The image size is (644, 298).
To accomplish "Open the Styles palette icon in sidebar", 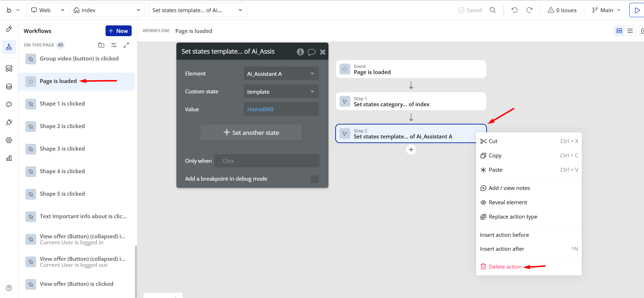I will [x=9, y=104].
